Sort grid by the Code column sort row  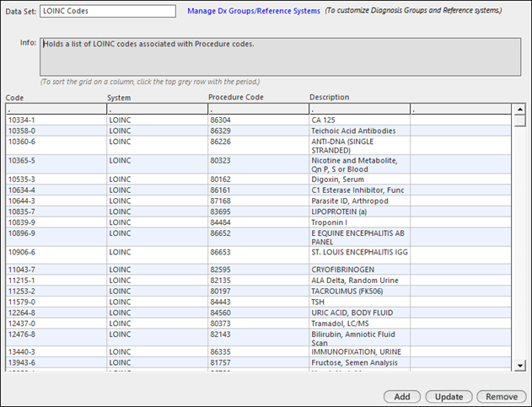(56, 110)
